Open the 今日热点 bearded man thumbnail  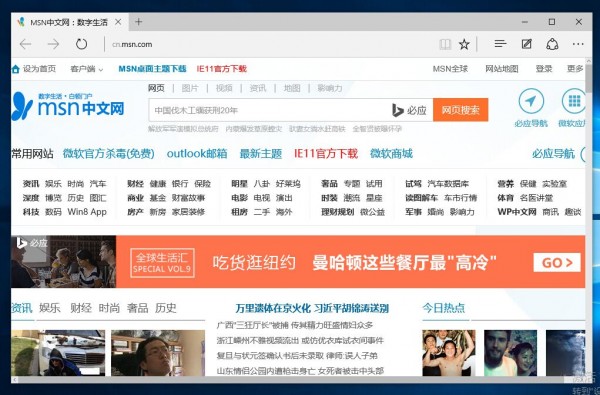click(x=510, y=353)
